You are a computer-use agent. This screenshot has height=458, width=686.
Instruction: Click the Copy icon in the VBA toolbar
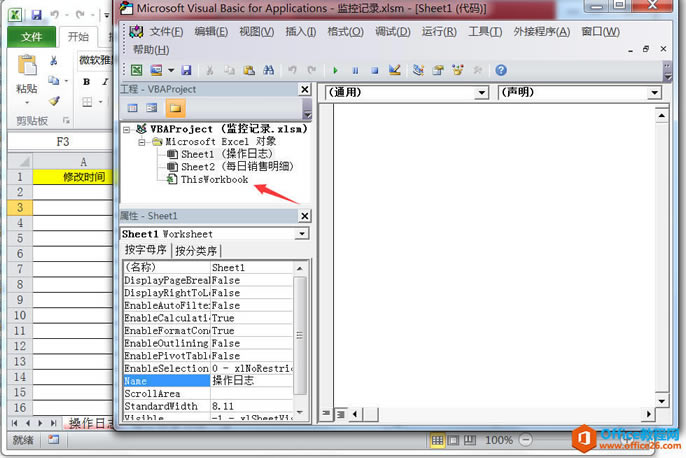coord(229,70)
